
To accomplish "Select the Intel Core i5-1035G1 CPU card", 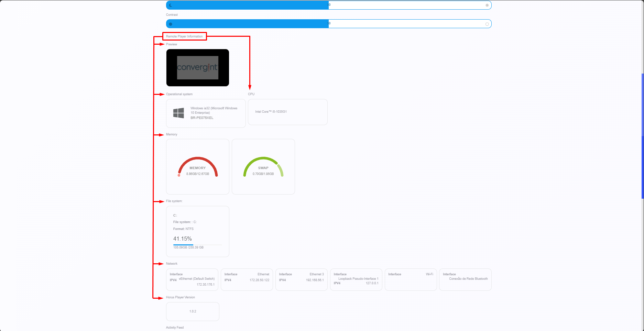I will tap(287, 112).
